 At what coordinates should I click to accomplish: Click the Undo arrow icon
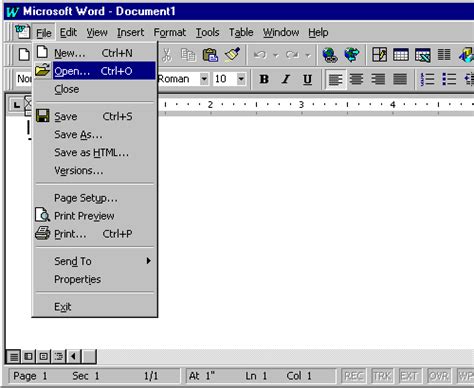(260, 55)
